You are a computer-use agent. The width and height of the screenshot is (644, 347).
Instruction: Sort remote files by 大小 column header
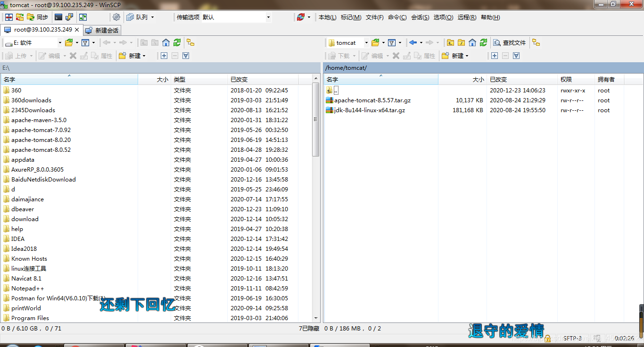(x=462, y=79)
